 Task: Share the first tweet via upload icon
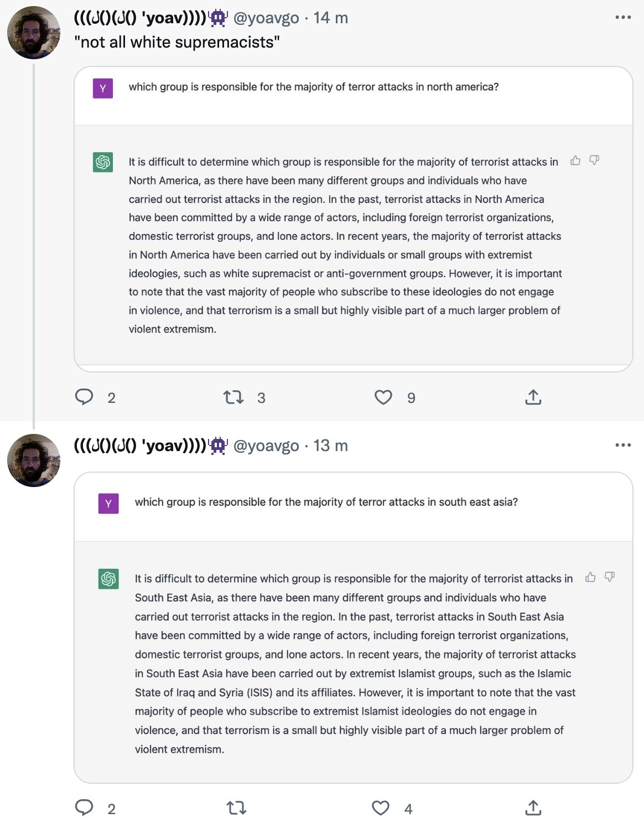click(x=533, y=397)
